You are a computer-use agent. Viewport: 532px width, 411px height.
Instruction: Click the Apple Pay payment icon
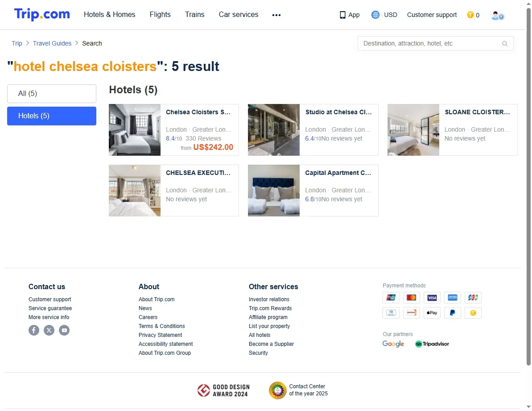pyautogui.click(x=432, y=312)
